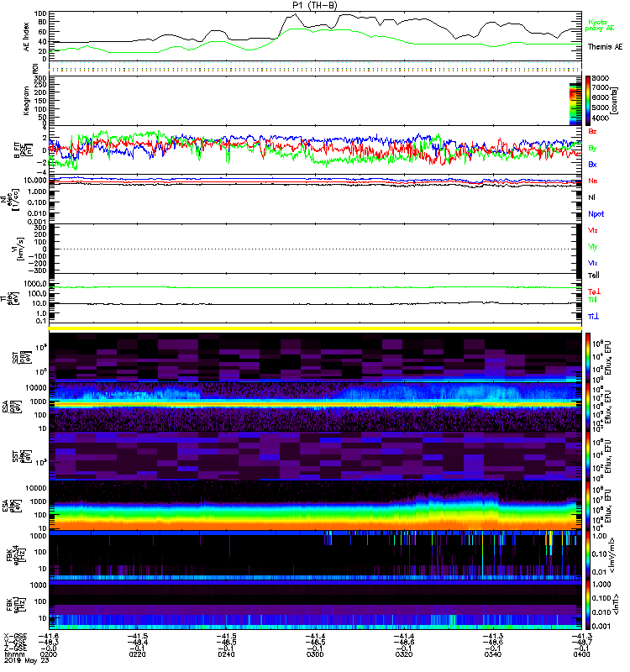Screen dimensions: 630x672
Task: Click the date label 2019 May 23
Action: 27,660
